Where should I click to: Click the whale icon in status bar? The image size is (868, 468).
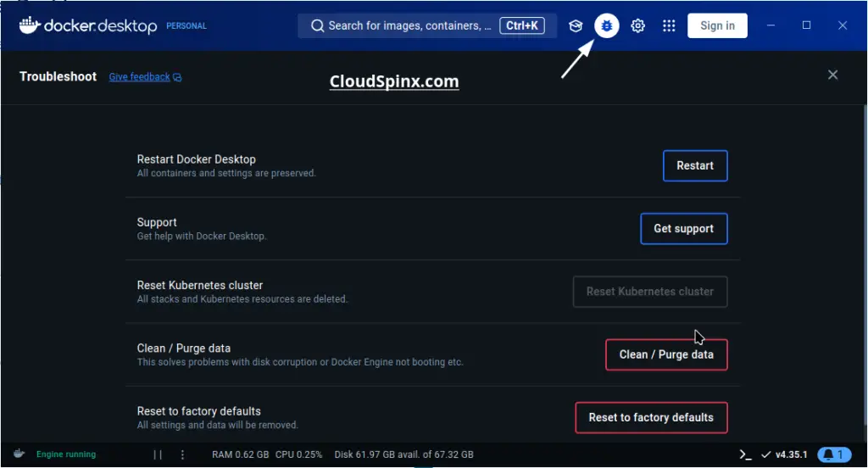coord(19,454)
